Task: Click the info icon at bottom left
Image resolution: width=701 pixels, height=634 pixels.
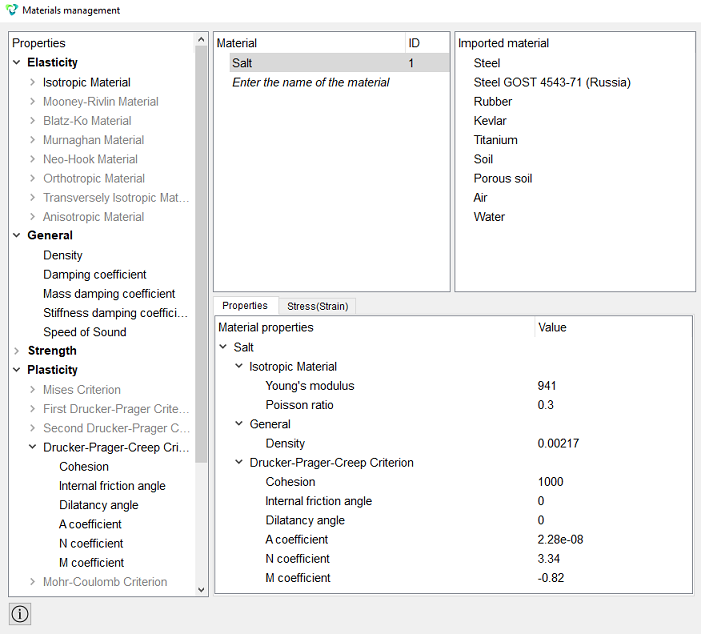Action: (20, 613)
